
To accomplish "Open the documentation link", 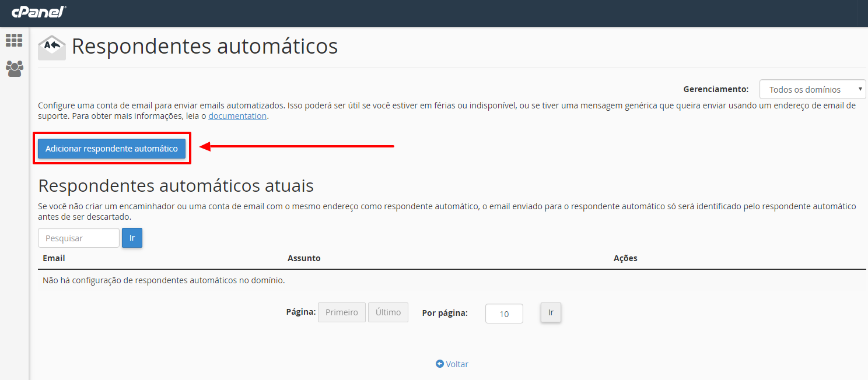I will (x=237, y=116).
